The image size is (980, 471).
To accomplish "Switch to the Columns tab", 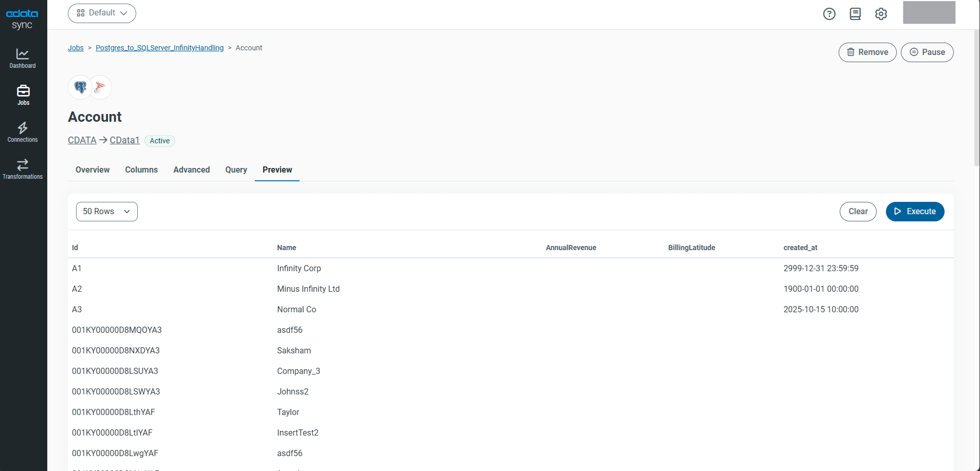I will (141, 170).
